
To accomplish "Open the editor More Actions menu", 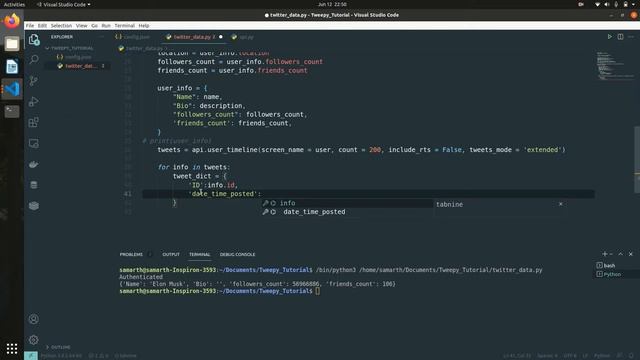I will coord(631,37).
